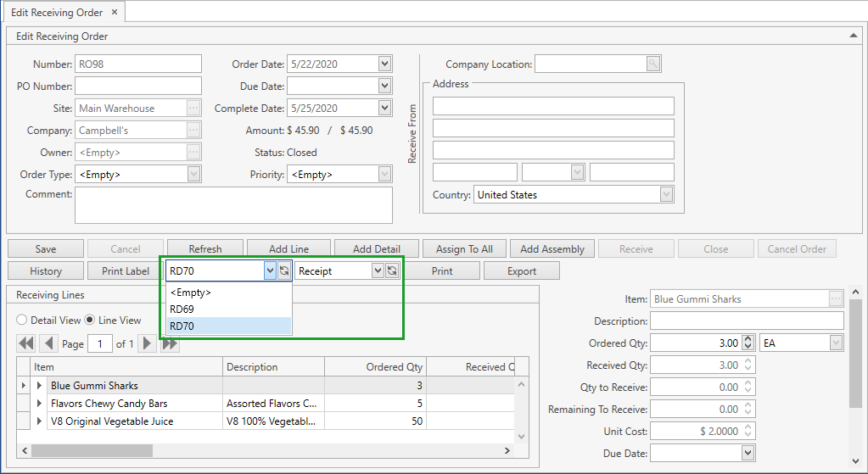Go to first page of receiving lines
The width and height of the screenshot is (868, 474).
[25, 343]
